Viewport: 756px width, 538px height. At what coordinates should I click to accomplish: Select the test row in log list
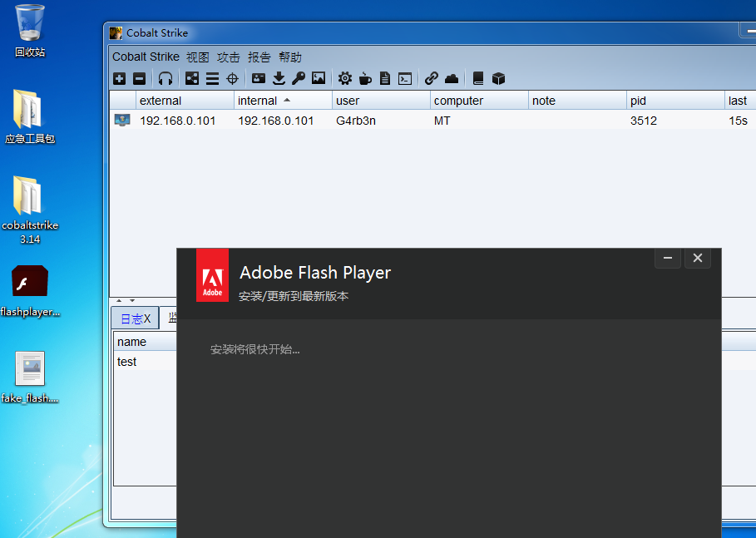[145, 362]
